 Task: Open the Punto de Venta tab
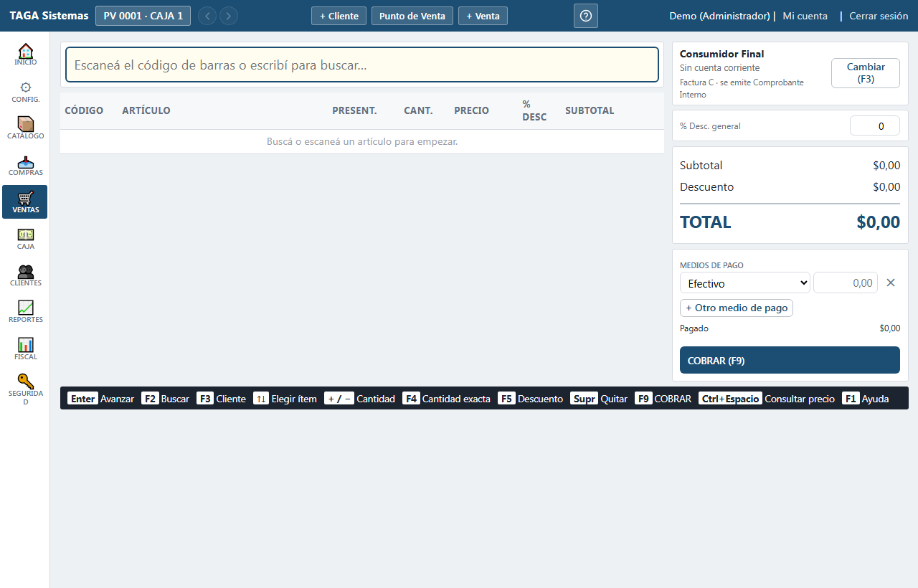[412, 16]
